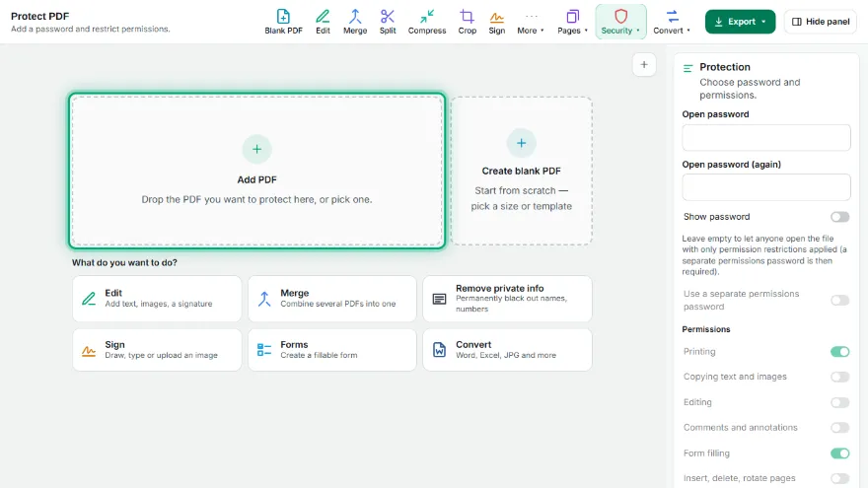Open the Merge tool in toolbar

[x=355, y=22]
